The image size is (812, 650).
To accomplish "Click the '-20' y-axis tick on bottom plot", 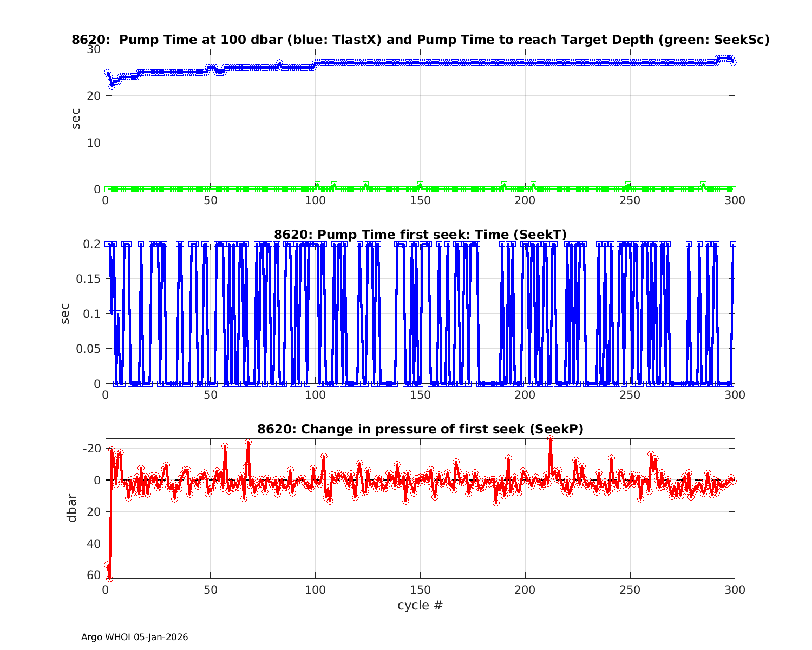I will [x=91, y=448].
